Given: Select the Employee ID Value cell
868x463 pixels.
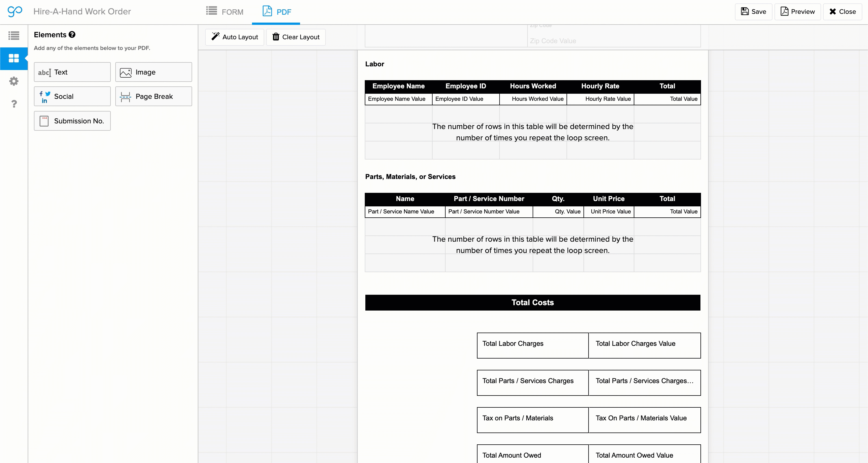Looking at the screenshot, I should tap(466, 99).
